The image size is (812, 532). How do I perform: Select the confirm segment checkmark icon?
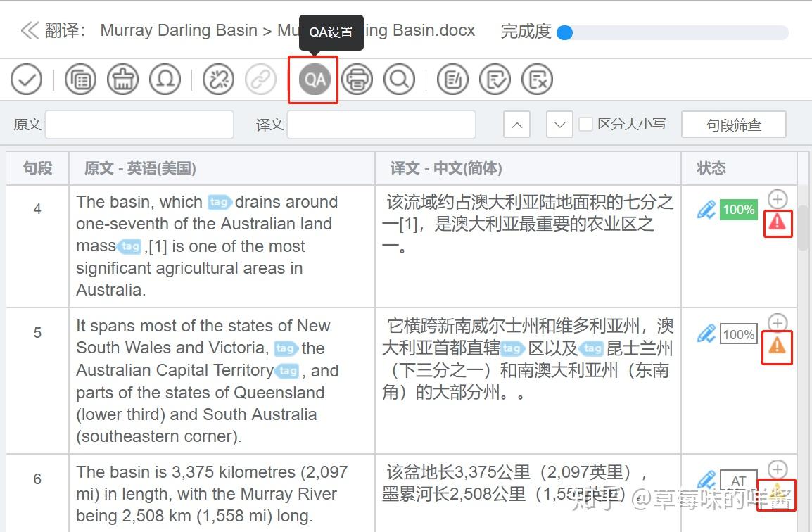[x=27, y=79]
